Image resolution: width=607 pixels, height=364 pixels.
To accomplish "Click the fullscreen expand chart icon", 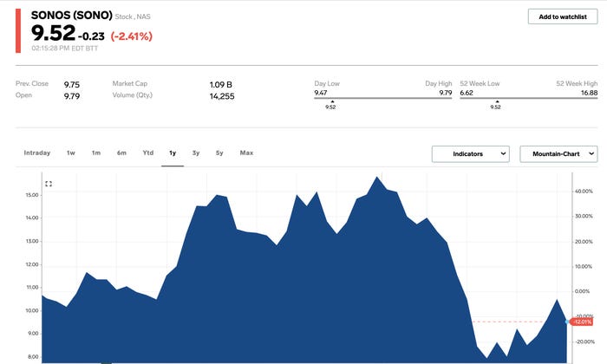I will (49, 184).
